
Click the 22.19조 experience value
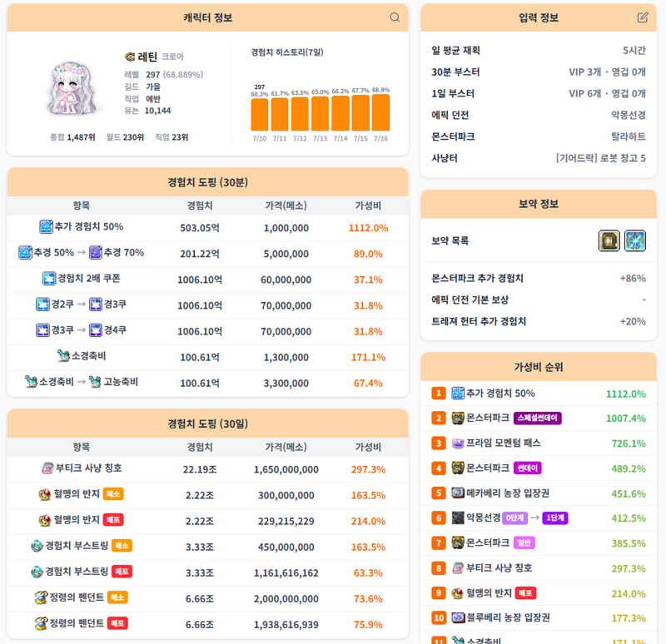coord(200,469)
